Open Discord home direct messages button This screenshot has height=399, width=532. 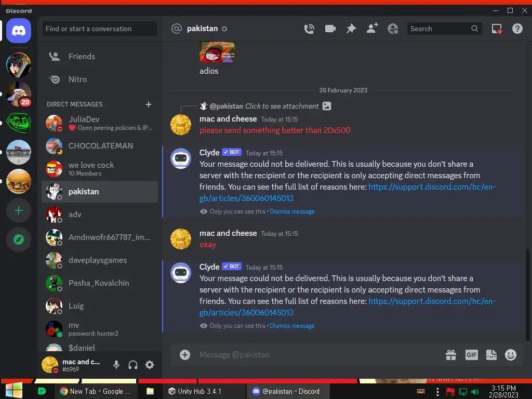[x=19, y=31]
